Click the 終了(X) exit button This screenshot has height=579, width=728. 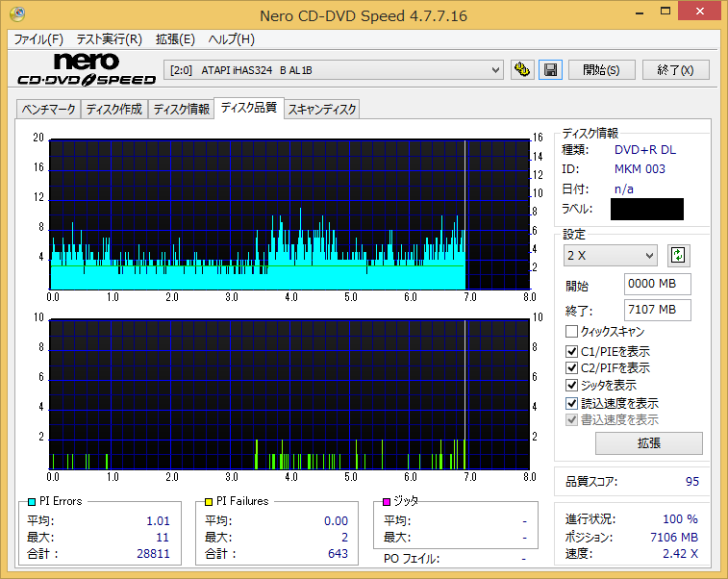click(x=675, y=70)
